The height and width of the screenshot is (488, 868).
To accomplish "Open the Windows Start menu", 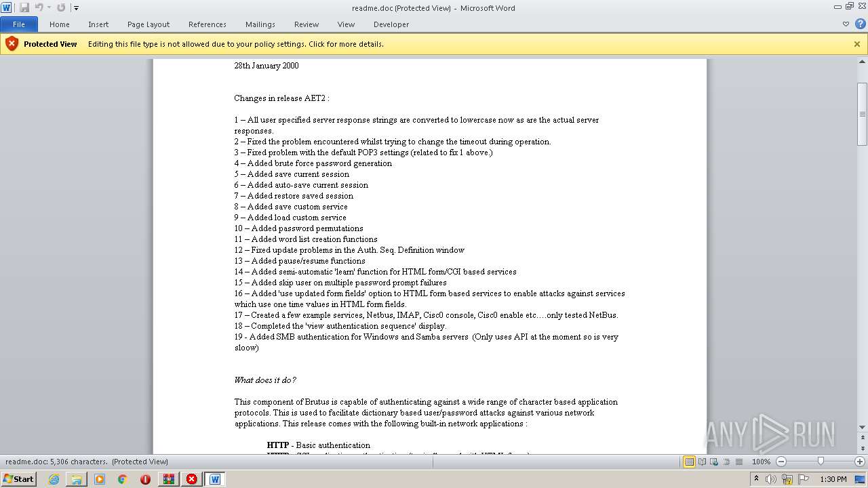I will (19, 479).
